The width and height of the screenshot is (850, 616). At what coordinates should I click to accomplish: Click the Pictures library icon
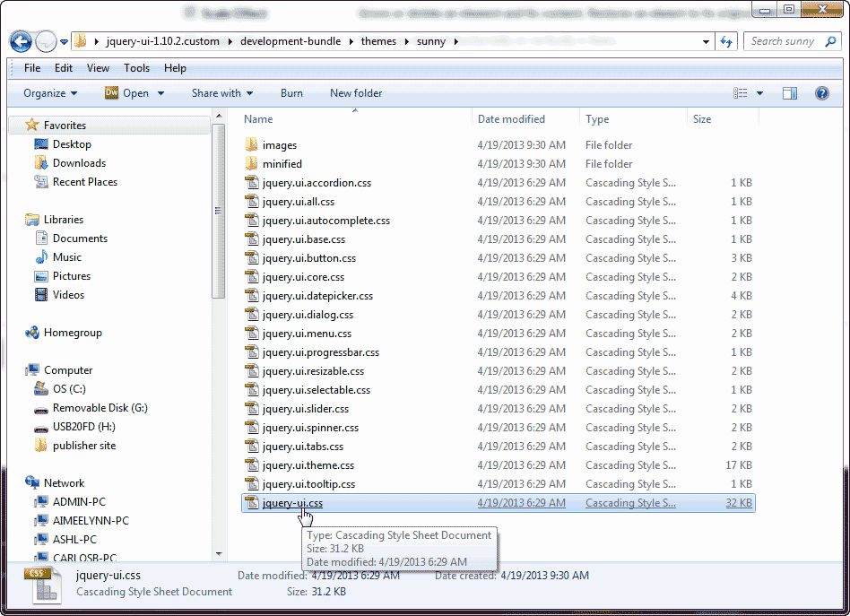tap(41, 276)
